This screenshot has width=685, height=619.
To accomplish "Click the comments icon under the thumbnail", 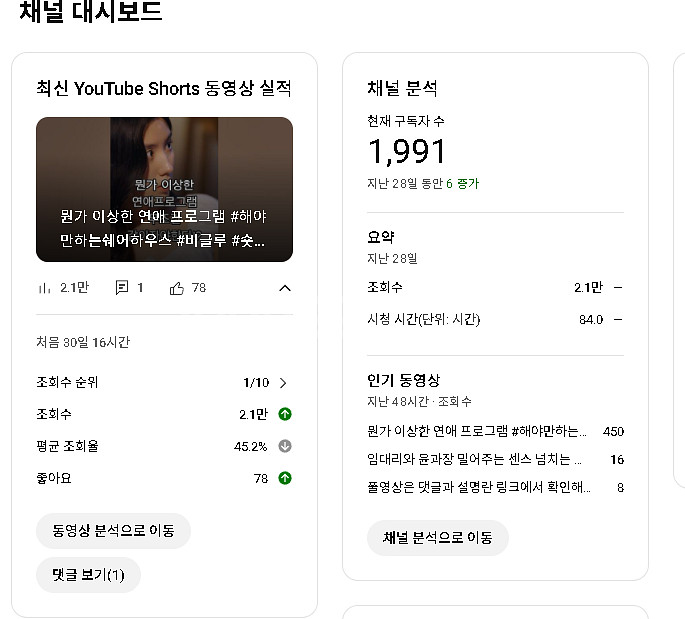I will tap(122, 288).
